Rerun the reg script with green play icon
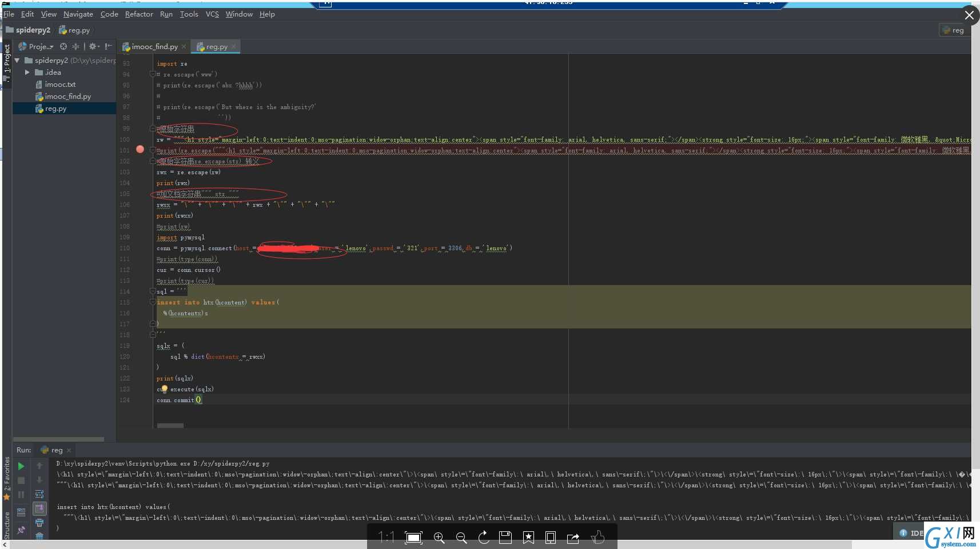This screenshot has height=549, width=980. (21, 466)
